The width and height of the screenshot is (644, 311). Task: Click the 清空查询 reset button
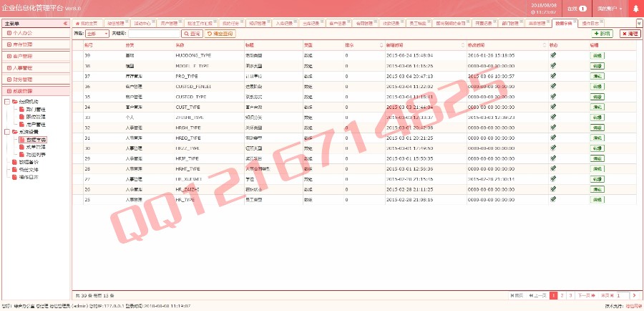[220, 34]
